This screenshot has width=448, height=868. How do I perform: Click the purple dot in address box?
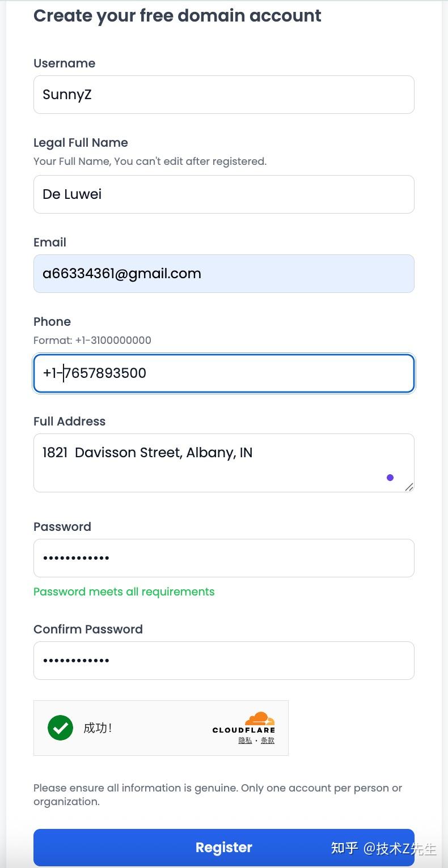[390, 478]
